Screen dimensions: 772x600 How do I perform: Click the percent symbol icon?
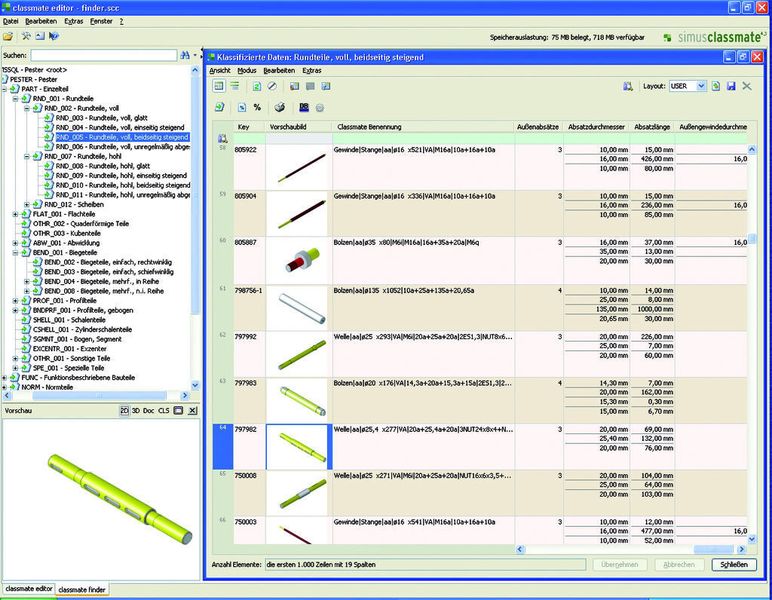click(257, 107)
